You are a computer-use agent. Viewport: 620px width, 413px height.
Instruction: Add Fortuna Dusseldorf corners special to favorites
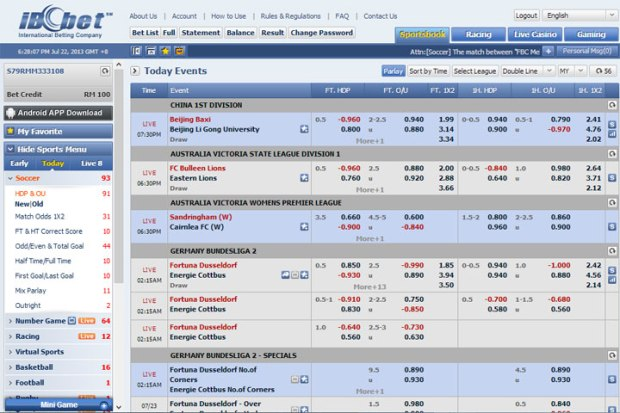[x=304, y=380]
